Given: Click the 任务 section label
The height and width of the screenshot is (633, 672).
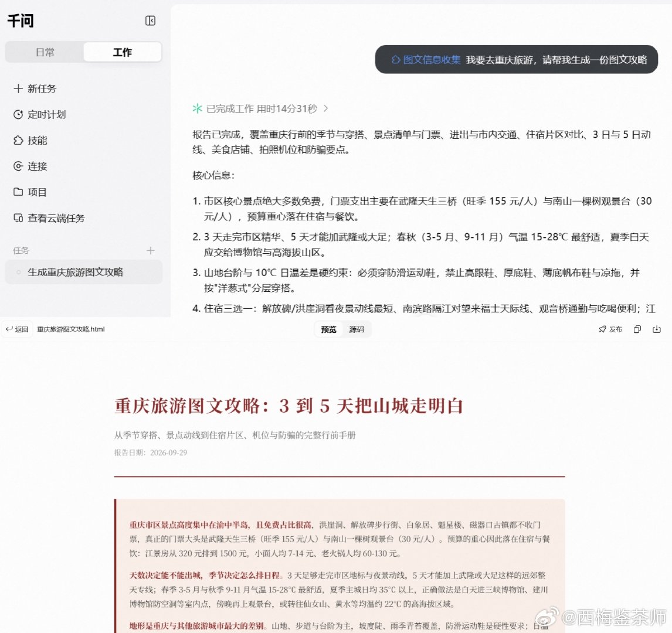Looking at the screenshot, I should click(x=21, y=250).
